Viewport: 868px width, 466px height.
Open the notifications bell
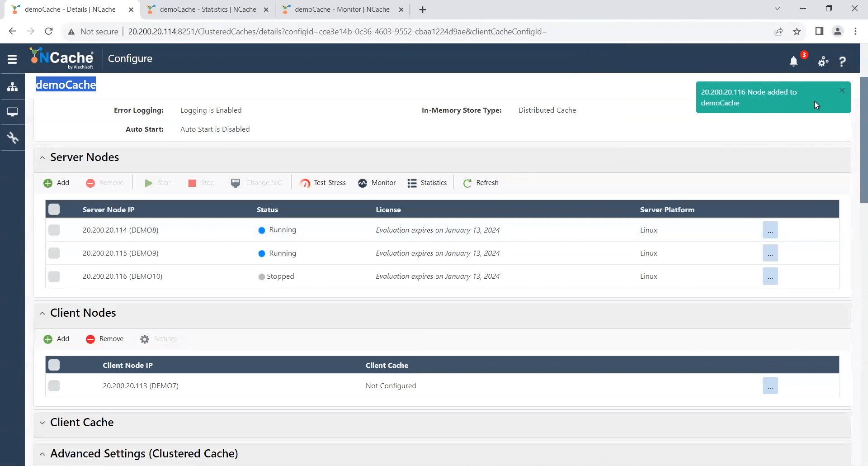[793, 62]
